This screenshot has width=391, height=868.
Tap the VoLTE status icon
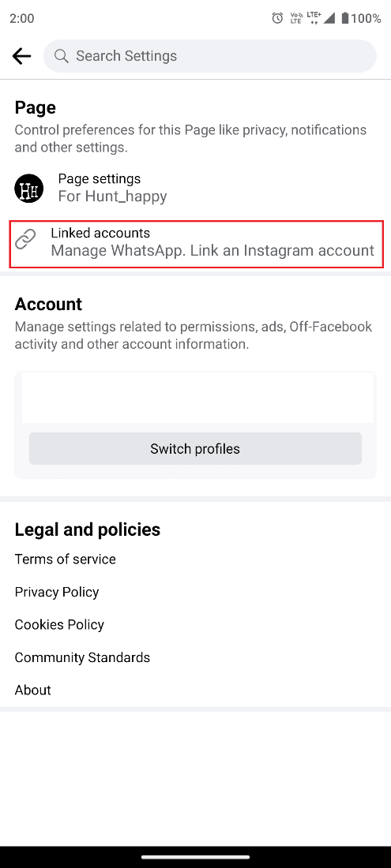pyautogui.click(x=295, y=18)
